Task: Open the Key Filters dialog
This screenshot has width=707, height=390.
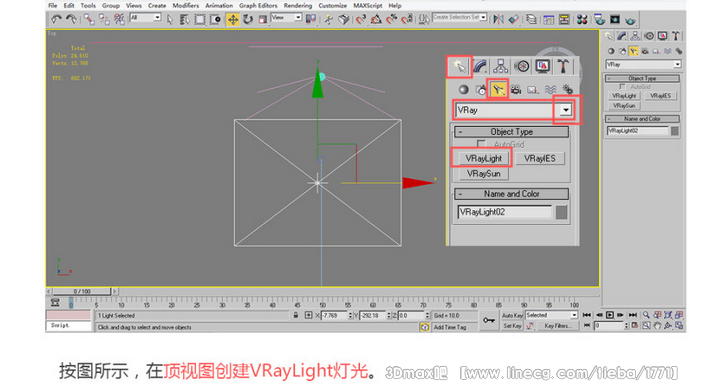Action: point(557,326)
